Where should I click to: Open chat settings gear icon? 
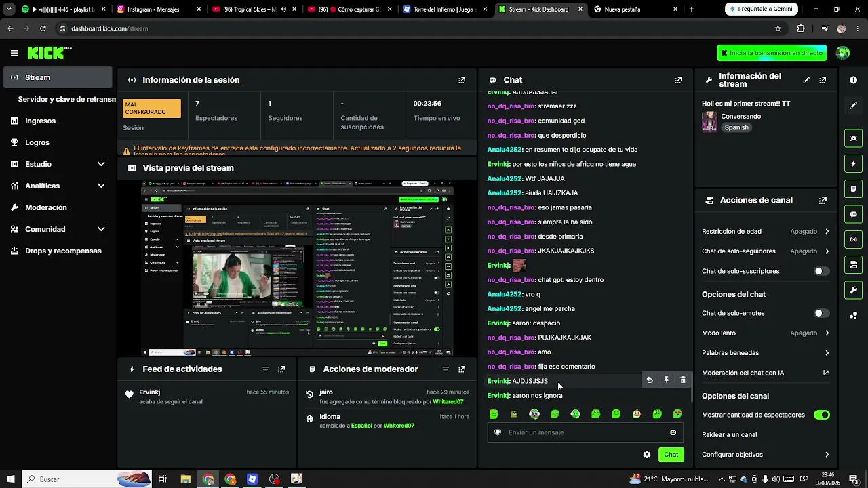pos(647,455)
